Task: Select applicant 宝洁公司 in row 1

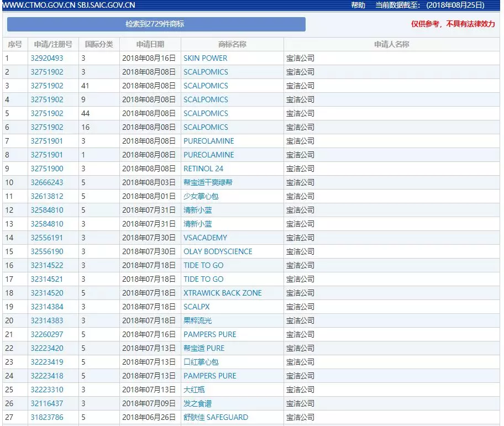Action: click(x=300, y=58)
